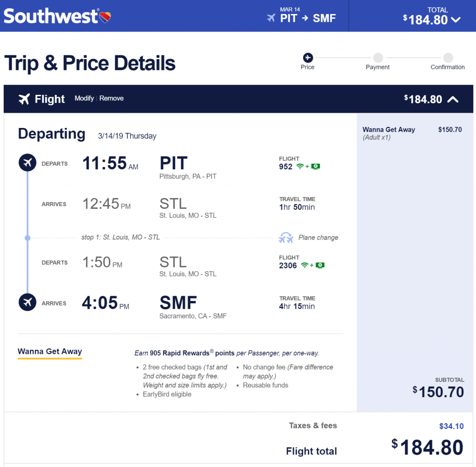Click the Plane change icon
476x467 pixels.
[286, 238]
